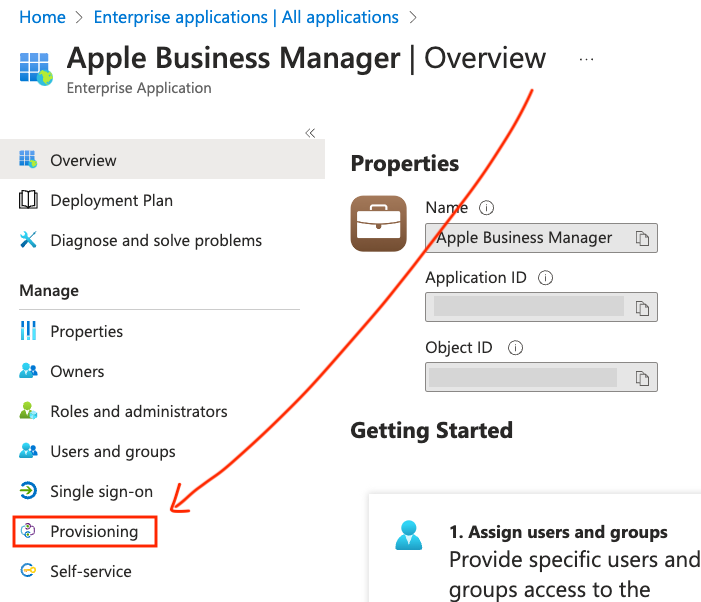The image size is (701, 602).
Task: Copy the Object ID value
Action: coord(642,377)
